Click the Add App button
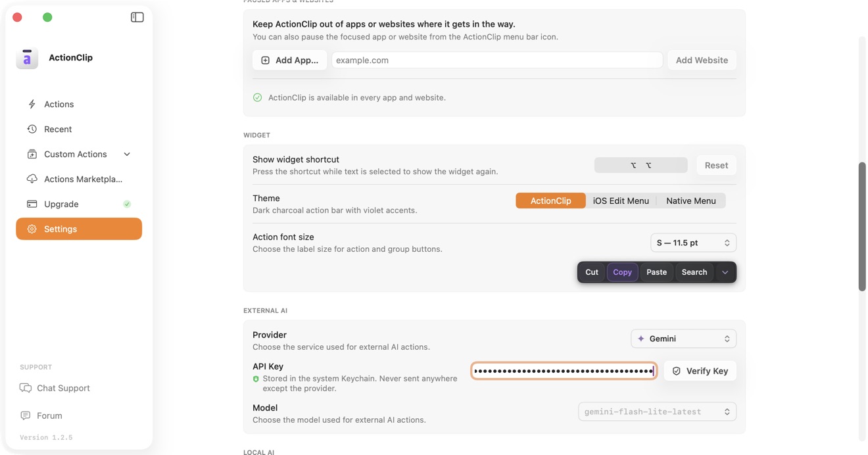The width and height of the screenshot is (868, 455). click(289, 60)
